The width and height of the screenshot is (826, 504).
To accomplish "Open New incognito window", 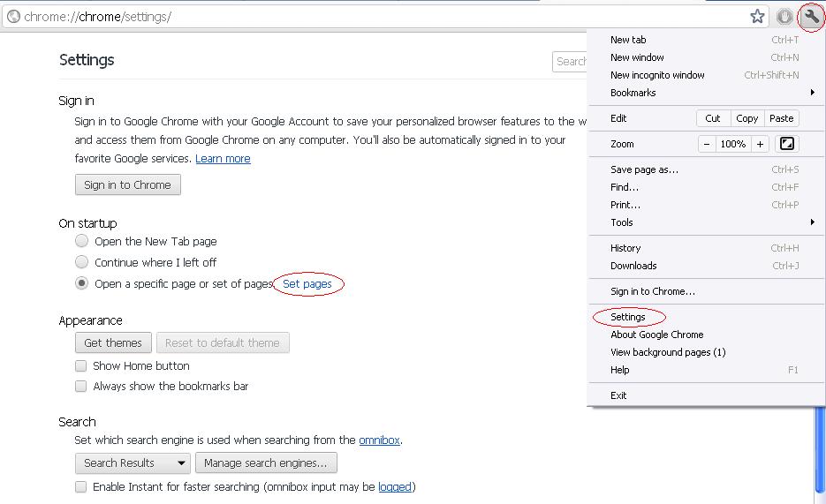I will point(706,75).
